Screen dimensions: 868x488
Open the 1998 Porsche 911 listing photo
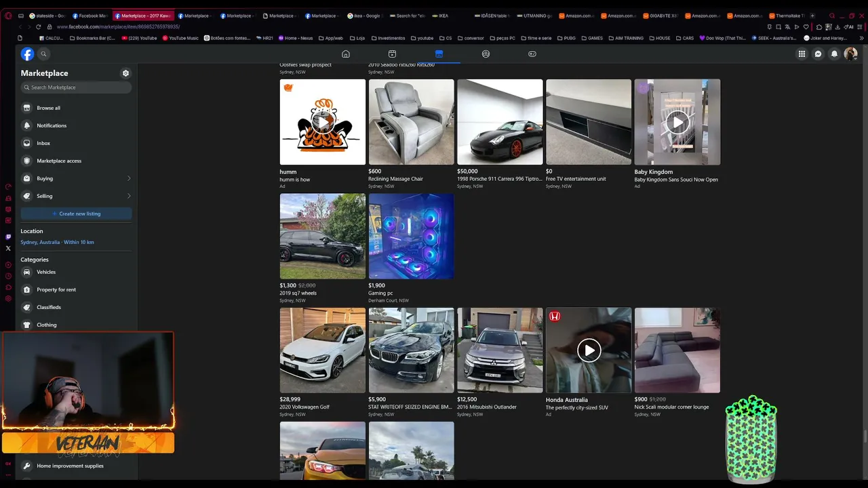coord(500,122)
